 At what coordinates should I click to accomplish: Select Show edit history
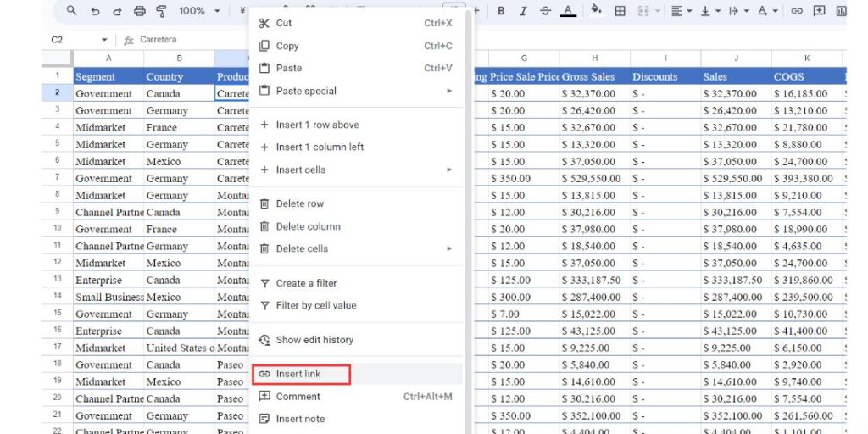pyautogui.click(x=356, y=340)
